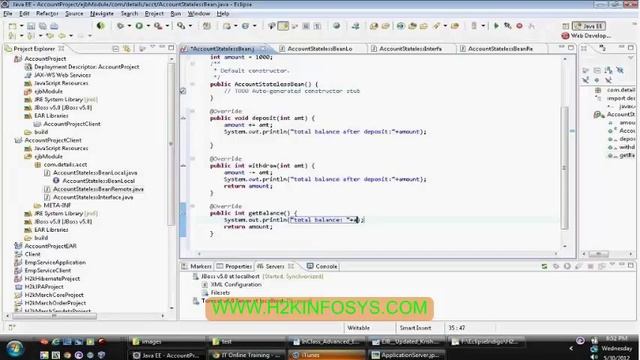
Task: Click the green Resume play icon
Action: (x=496, y=26)
